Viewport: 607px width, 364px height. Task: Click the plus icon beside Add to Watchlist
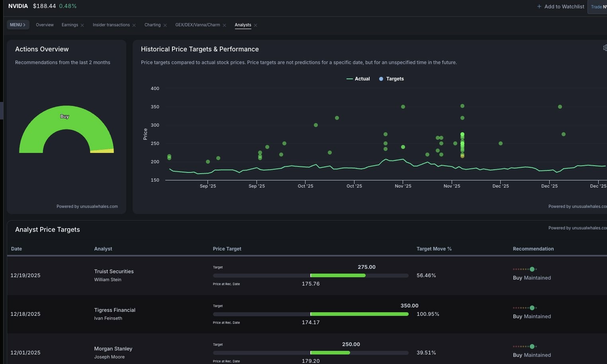(x=539, y=6)
